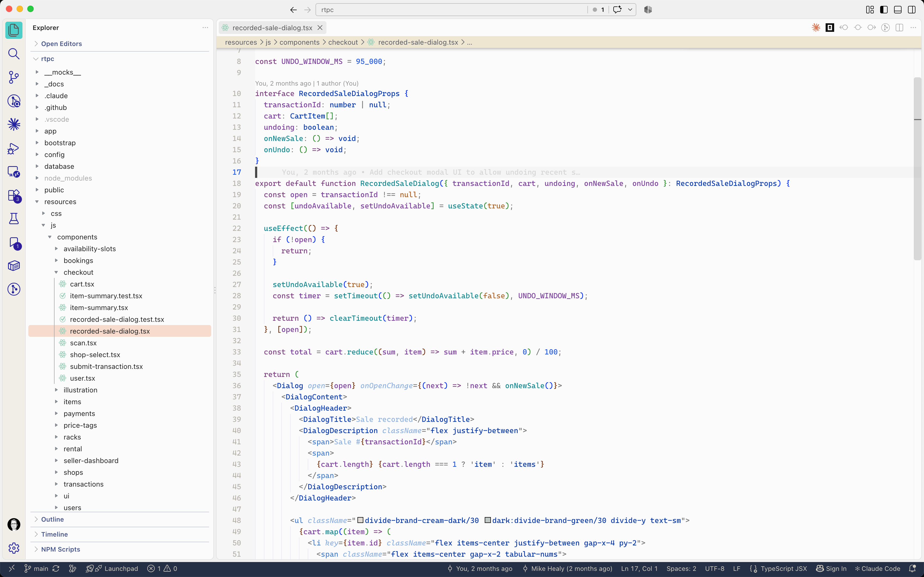The width and height of the screenshot is (924, 577).
Task: Click Spaces: 2 indentation setting
Action: (x=682, y=569)
